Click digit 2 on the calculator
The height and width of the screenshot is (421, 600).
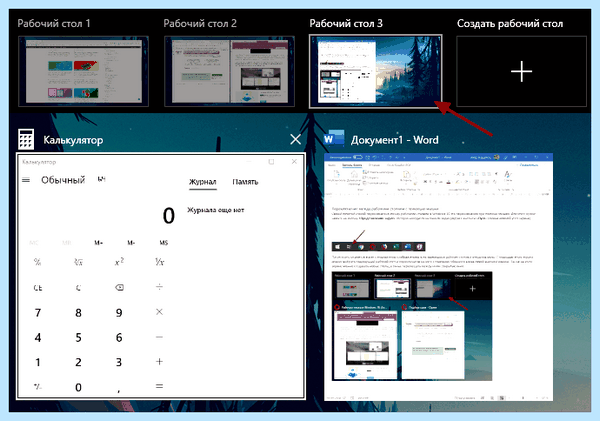pyautogui.click(x=78, y=362)
